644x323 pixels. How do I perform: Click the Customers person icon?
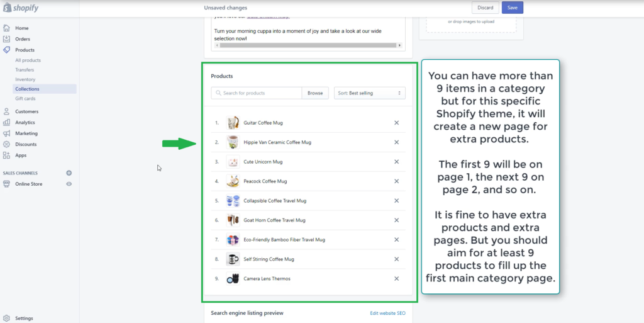pyautogui.click(x=6, y=111)
